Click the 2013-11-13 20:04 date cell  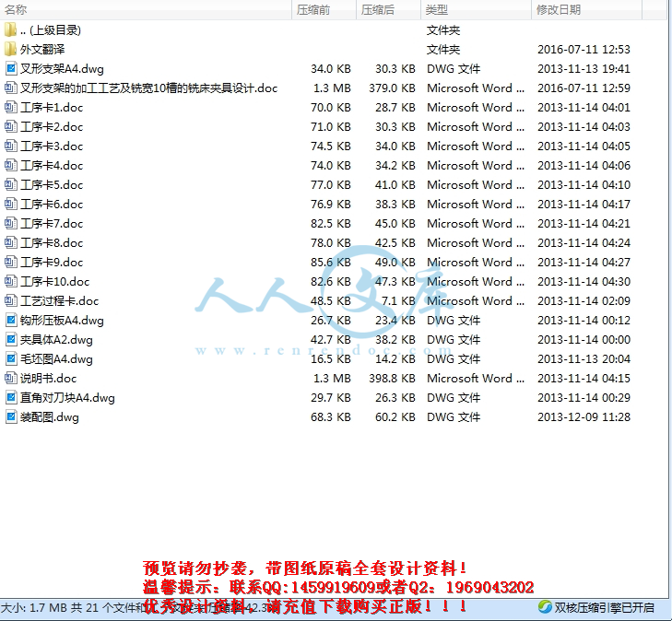tap(584, 359)
